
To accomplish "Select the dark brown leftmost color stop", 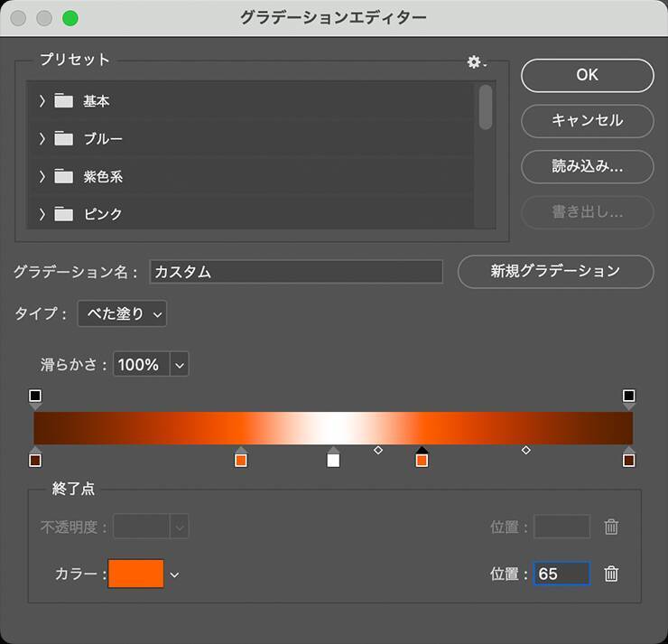I will pos(35,460).
